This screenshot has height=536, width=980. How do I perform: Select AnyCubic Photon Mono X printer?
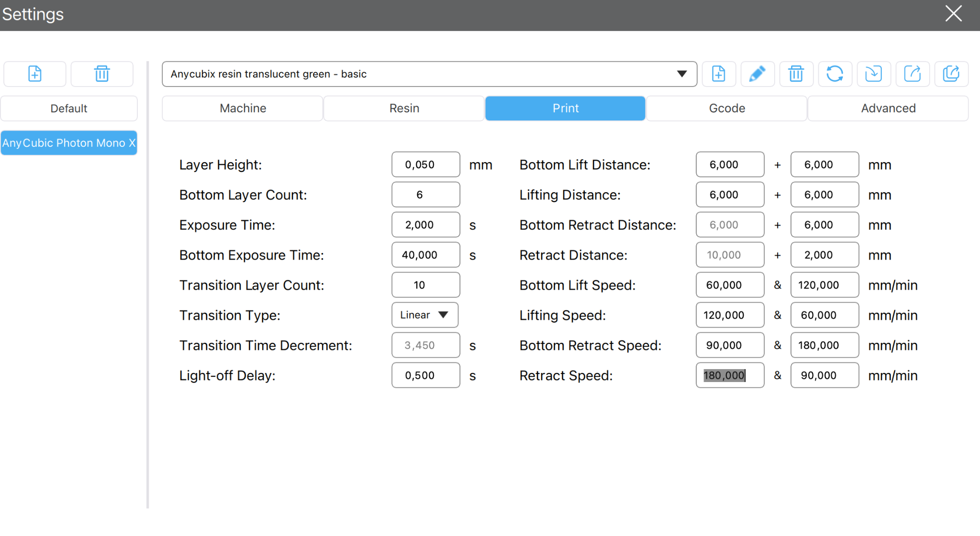coord(69,142)
